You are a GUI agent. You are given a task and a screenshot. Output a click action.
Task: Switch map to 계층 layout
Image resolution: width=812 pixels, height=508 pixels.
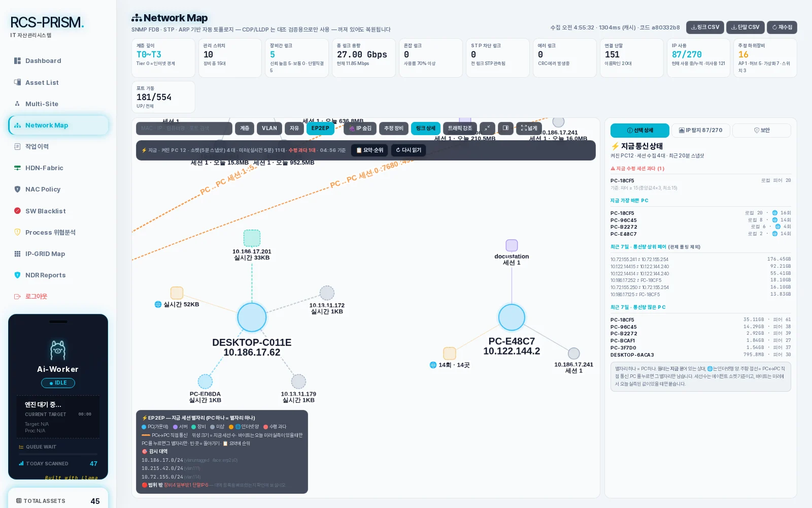(245, 129)
